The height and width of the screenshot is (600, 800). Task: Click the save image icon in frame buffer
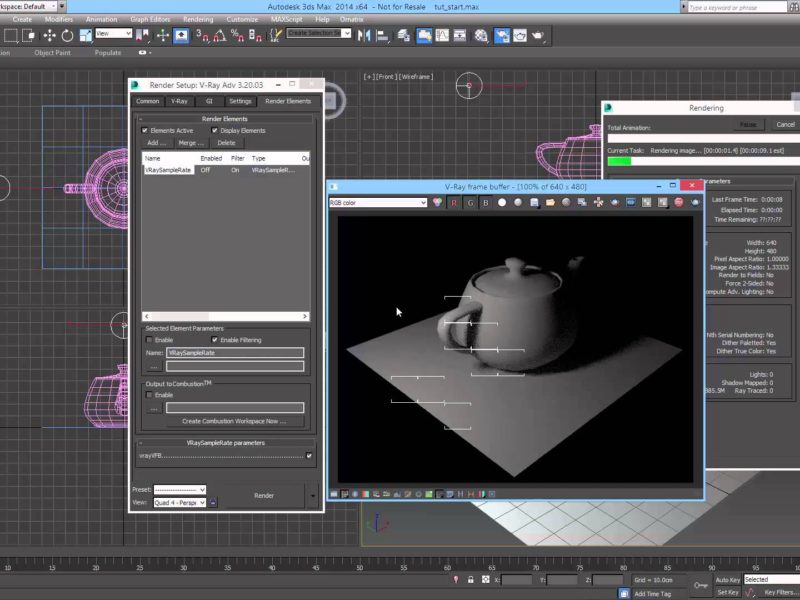pos(535,203)
